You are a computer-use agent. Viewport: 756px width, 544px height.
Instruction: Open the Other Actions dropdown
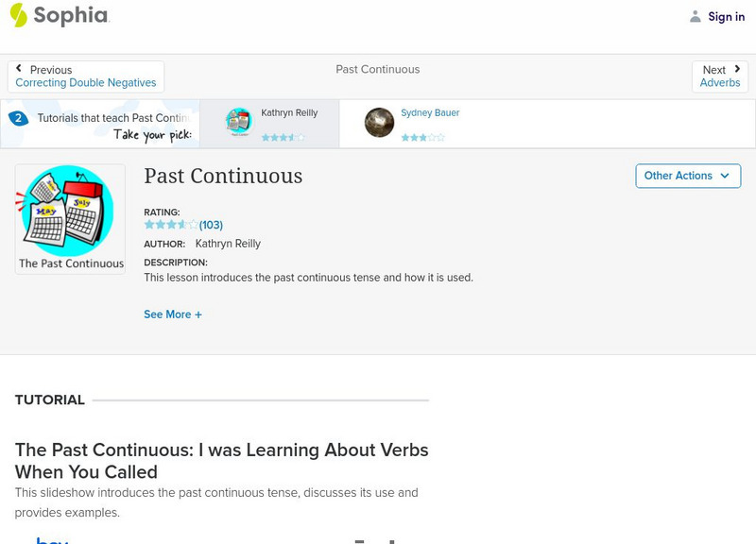[687, 176]
